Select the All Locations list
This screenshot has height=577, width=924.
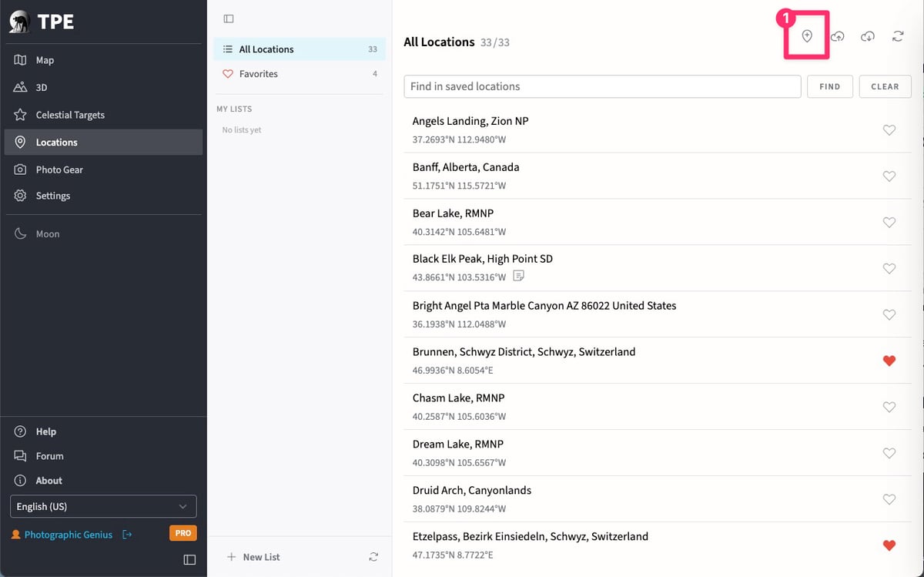300,49
